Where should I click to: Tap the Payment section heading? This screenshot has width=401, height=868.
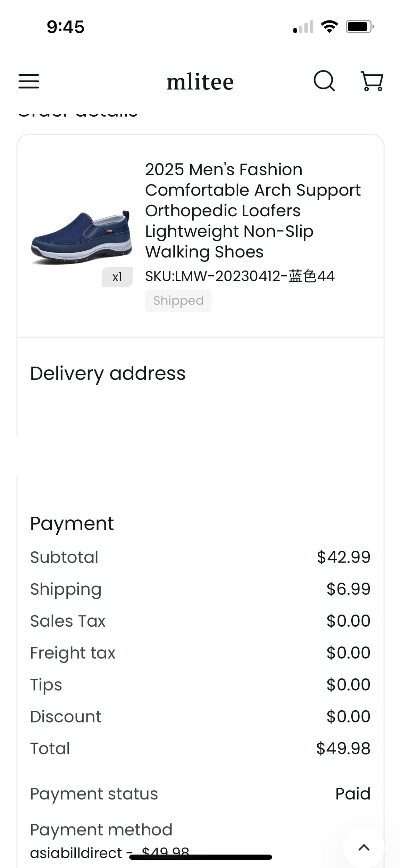click(72, 524)
